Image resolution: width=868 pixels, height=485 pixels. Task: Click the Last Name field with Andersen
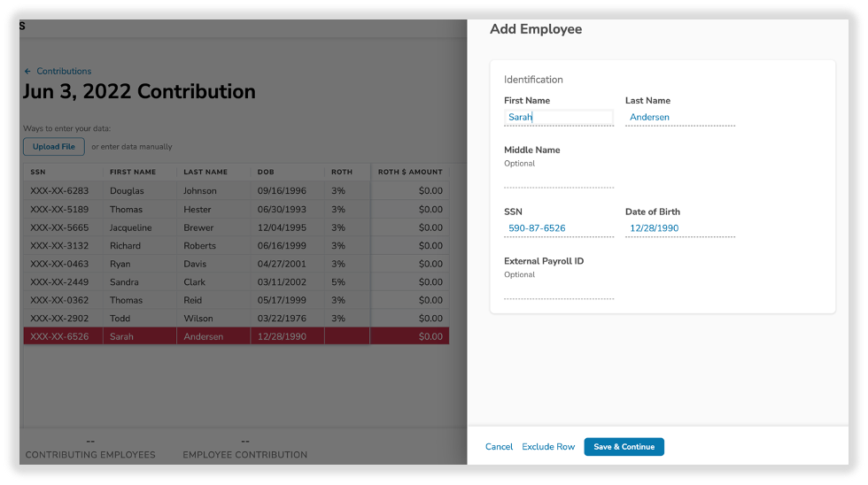[679, 117]
